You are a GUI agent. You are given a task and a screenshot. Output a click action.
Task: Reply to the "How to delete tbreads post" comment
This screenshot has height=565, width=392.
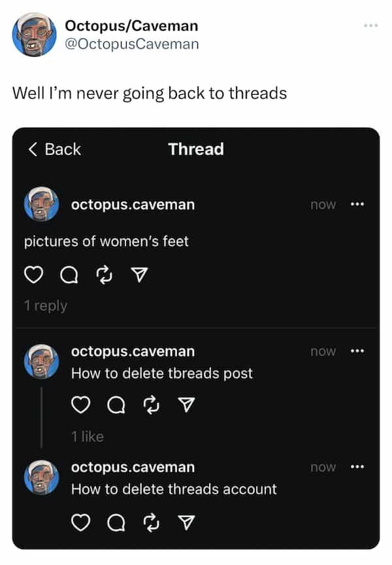pyautogui.click(x=115, y=407)
